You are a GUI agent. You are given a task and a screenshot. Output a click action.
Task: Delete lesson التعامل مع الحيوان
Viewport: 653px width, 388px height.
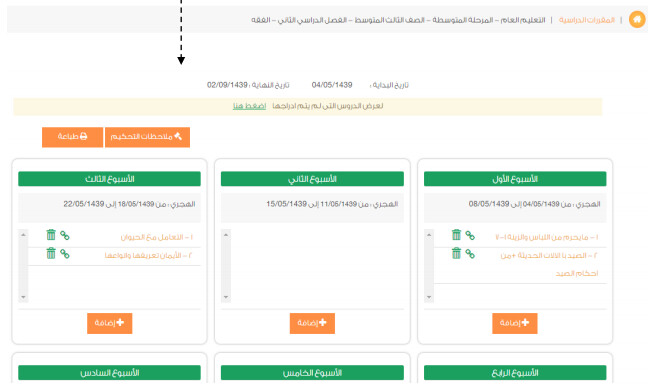pyautogui.click(x=51, y=235)
